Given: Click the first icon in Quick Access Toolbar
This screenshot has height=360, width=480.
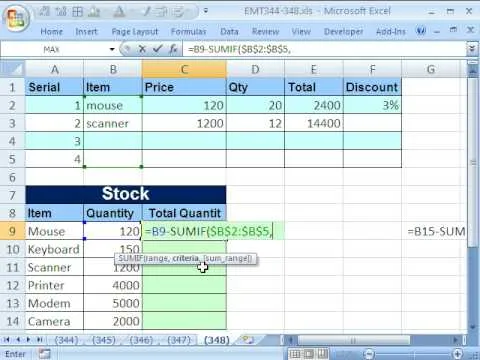Looking at the screenshot, I should 44,12.
